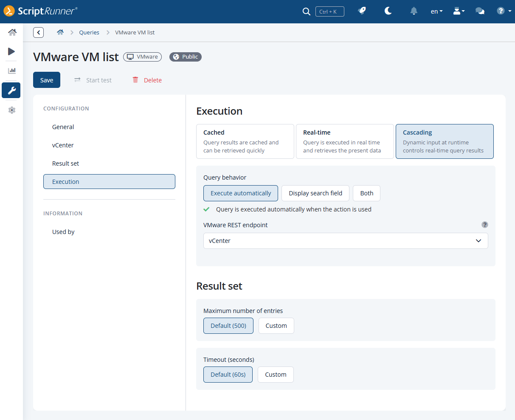The image size is (515, 420).
Task: Click the ScriptRunner logo
Action: (41, 11)
